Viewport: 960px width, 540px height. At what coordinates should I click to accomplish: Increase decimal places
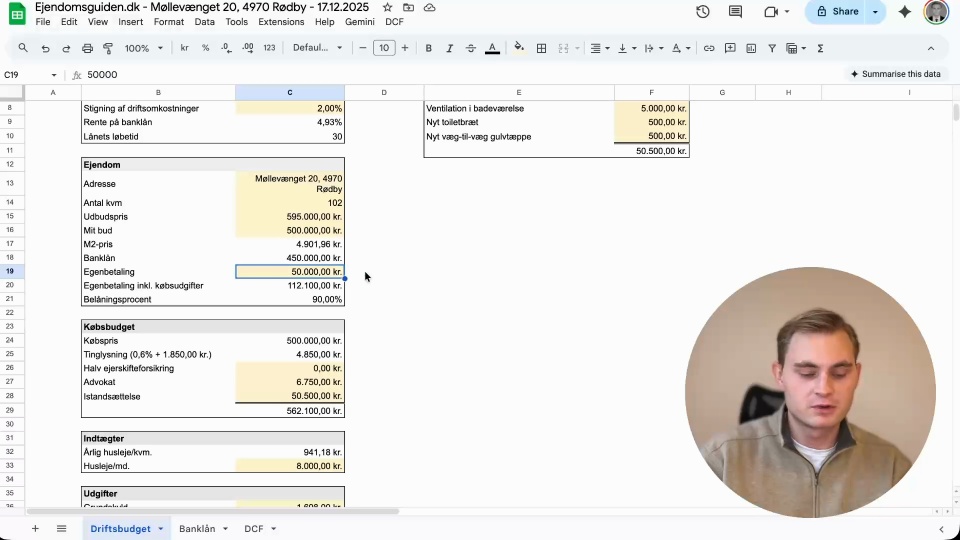click(x=248, y=48)
